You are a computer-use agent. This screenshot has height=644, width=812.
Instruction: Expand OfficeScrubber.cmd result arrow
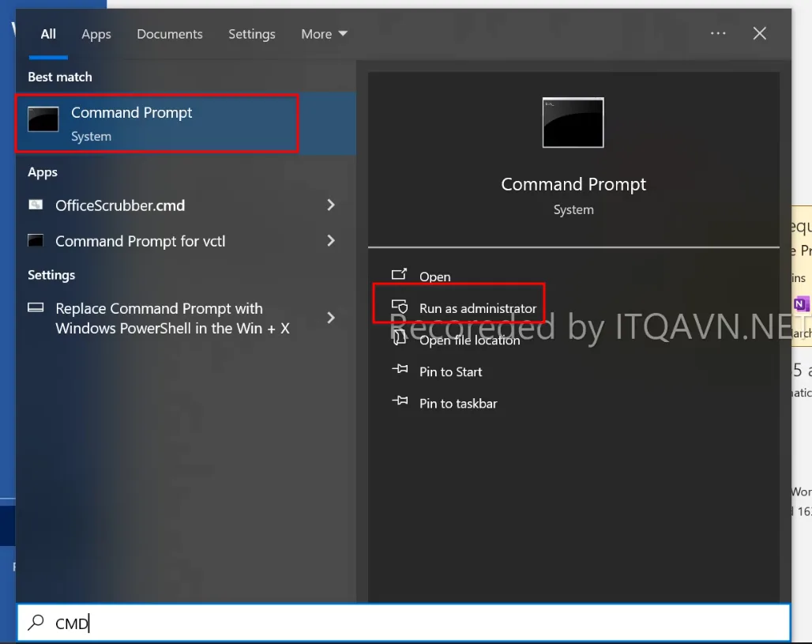coord(331,205)
